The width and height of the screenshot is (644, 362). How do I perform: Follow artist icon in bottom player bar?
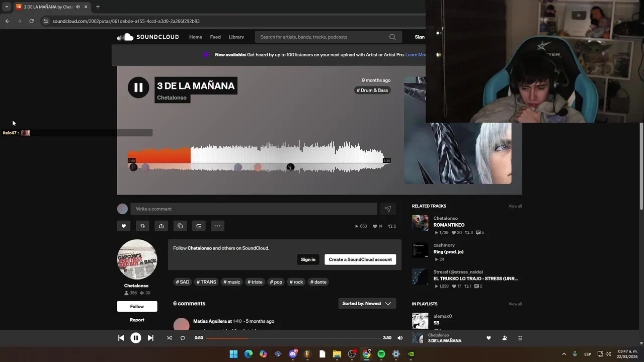(505, 338)
